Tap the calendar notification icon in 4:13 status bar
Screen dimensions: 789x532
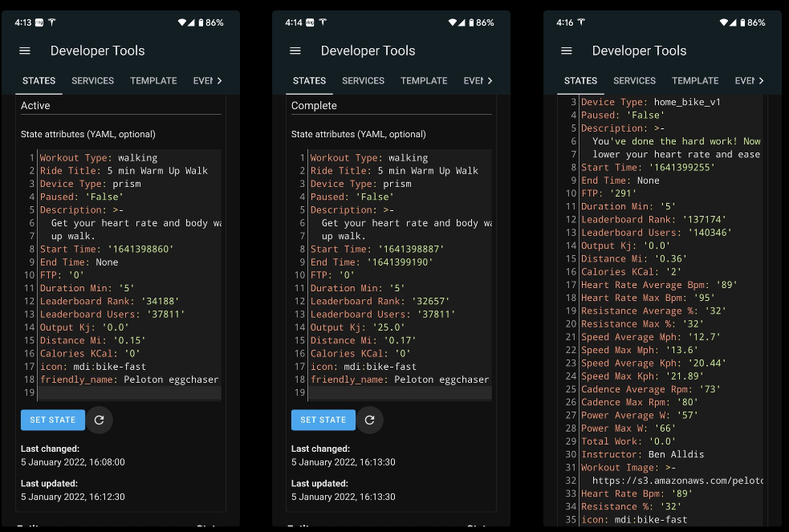click(x=39, y=22)
